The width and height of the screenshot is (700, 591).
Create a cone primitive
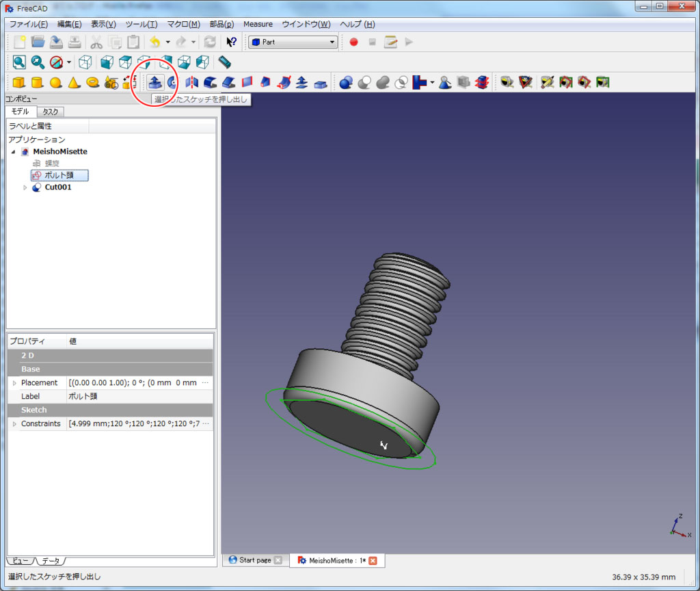74,82
